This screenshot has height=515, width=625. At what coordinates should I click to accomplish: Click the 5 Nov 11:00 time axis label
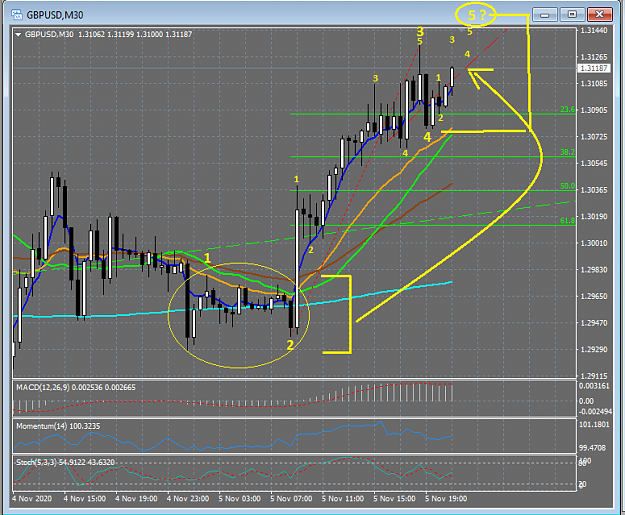click(343, 499)
